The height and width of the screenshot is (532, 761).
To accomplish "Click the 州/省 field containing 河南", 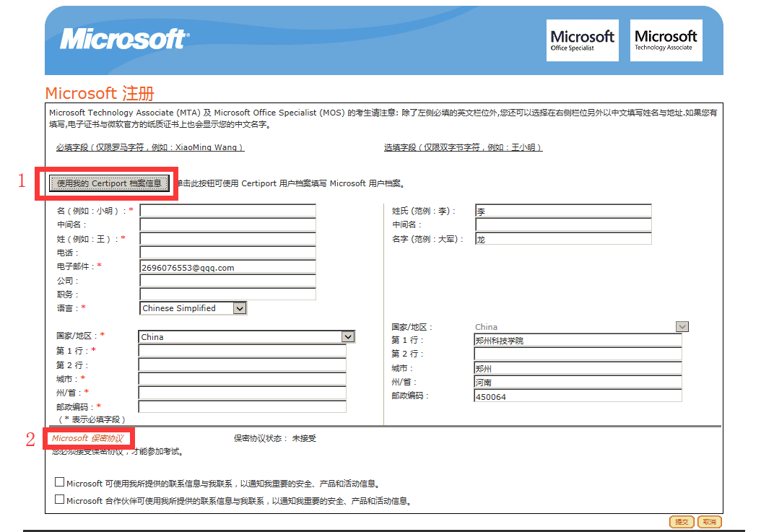I will click(x=578, y=382).
